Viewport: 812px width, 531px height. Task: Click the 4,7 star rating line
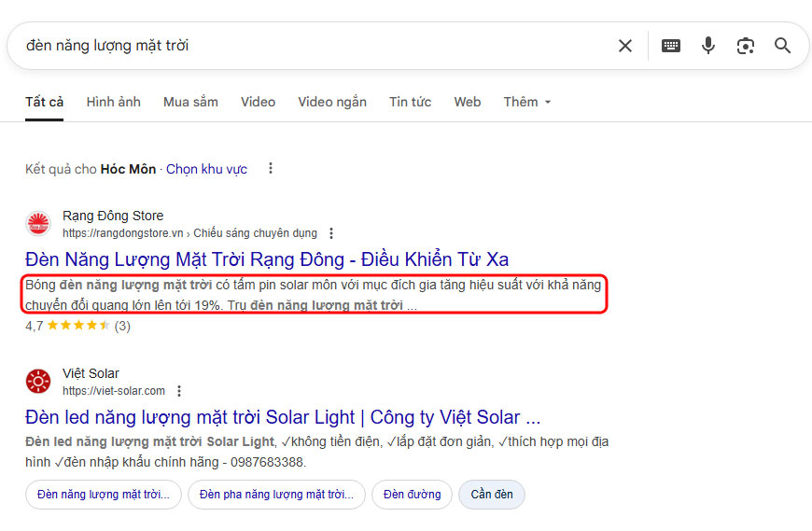(77, 326)
